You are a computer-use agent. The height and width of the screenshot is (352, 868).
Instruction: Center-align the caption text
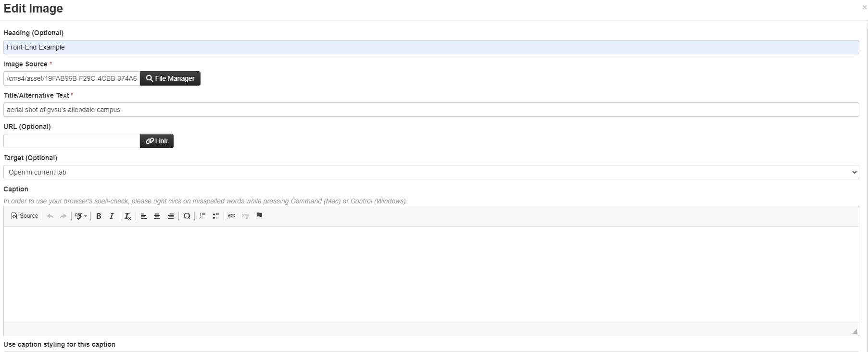click(157, 216)
